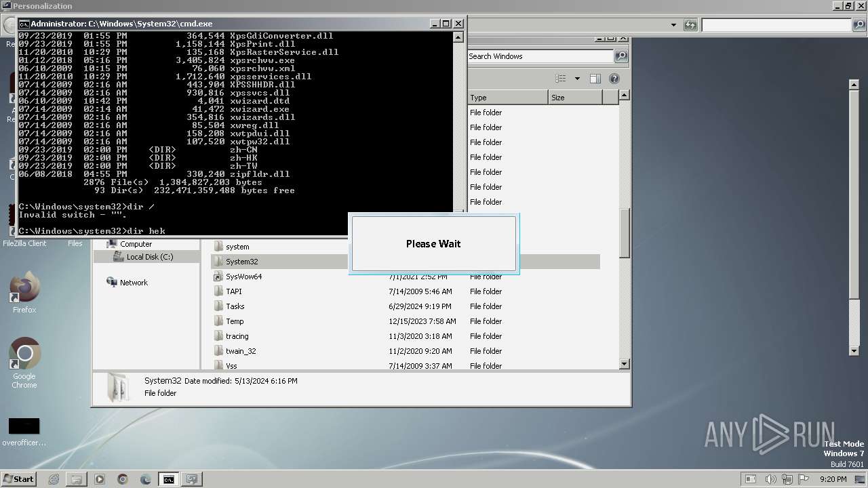This screenshot has height=488, width=868.
Task: Select the system folder
Action: pos(231,247)
